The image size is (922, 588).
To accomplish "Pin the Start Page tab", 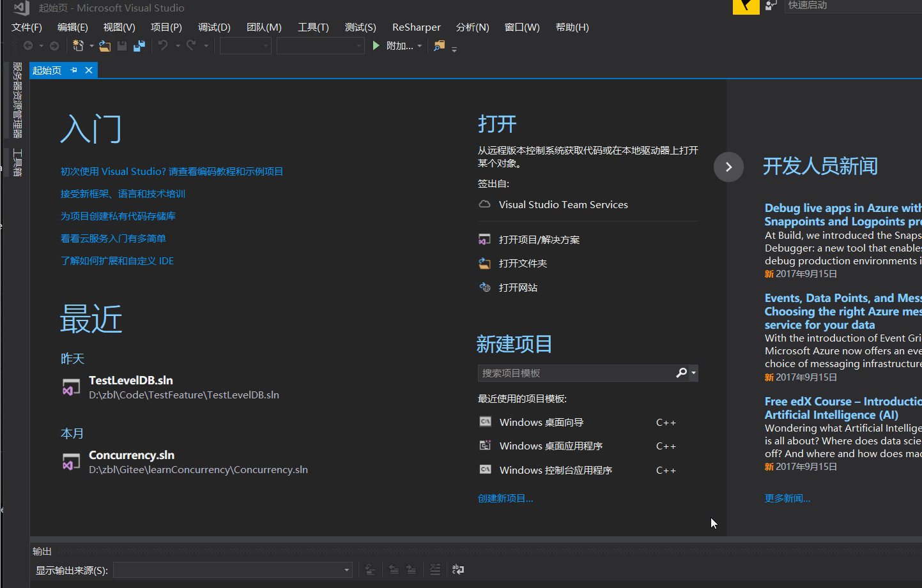I will [x=73, y=70].
